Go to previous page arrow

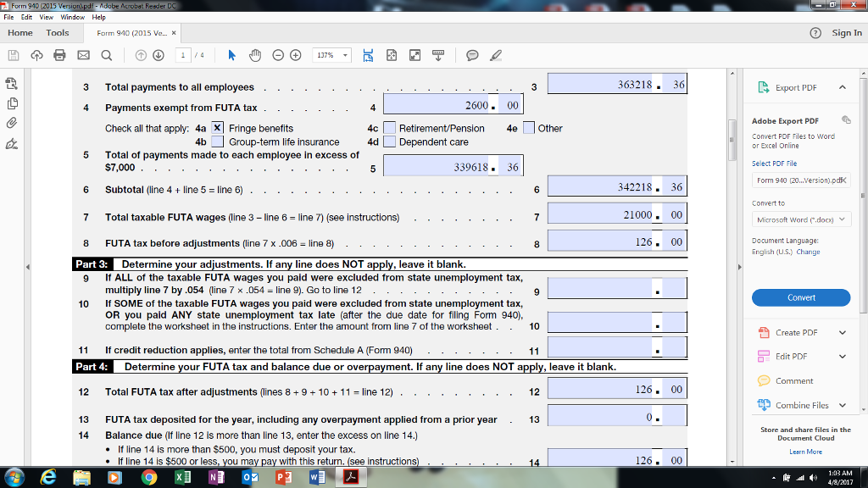point(141,55)
